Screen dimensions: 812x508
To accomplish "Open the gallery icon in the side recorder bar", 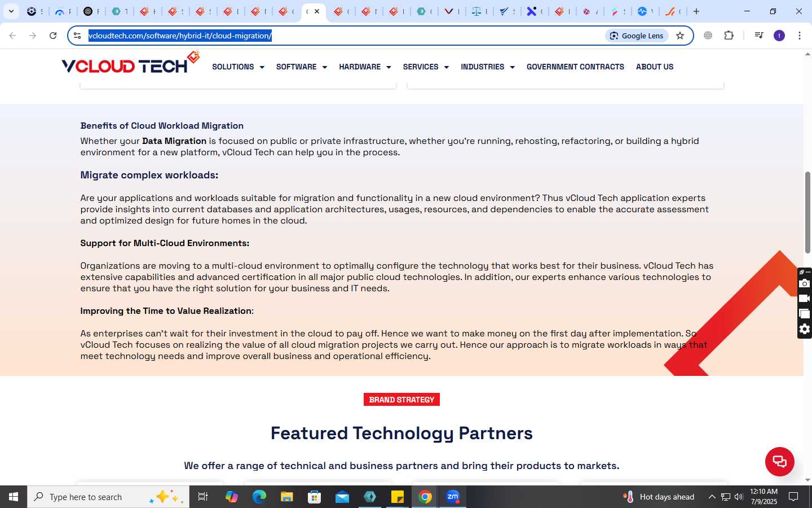I will click(x=805, y=314).
